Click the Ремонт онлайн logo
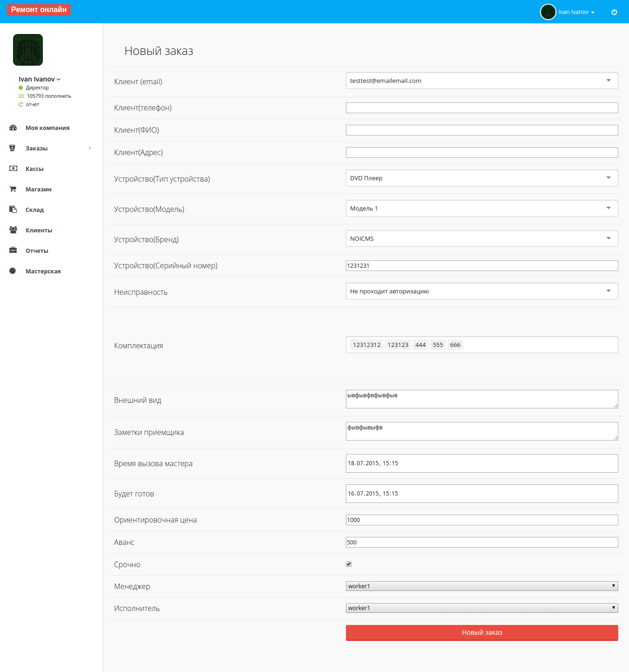The image size is (629, 672). coord(39,10)
